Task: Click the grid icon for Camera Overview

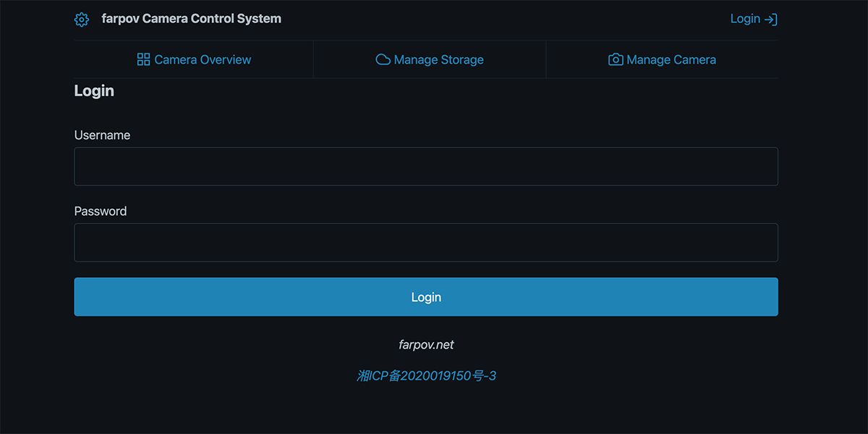Action: (x=143, y=59)
